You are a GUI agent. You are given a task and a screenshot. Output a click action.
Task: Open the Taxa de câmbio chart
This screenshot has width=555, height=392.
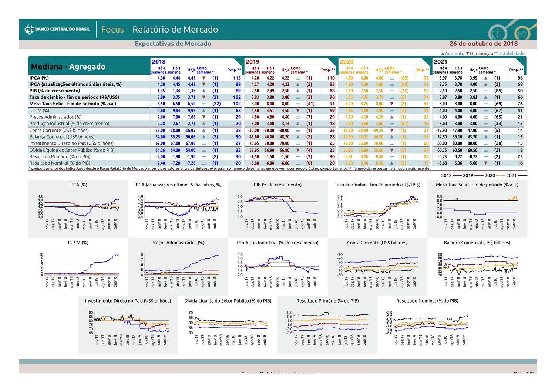[377, 209]
